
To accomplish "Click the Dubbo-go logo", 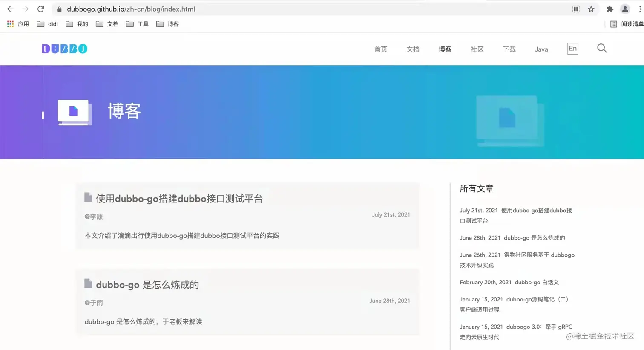I will click(x=64, y=49).
